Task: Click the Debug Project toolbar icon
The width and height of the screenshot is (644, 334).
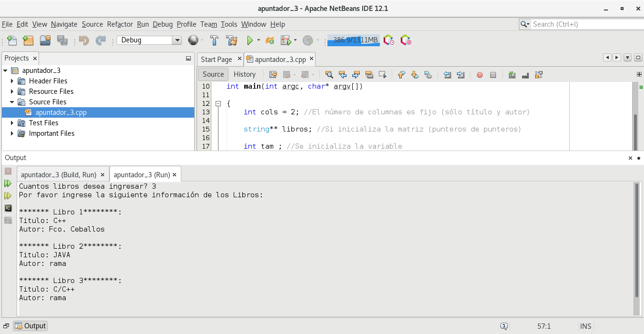Action: 286,40
